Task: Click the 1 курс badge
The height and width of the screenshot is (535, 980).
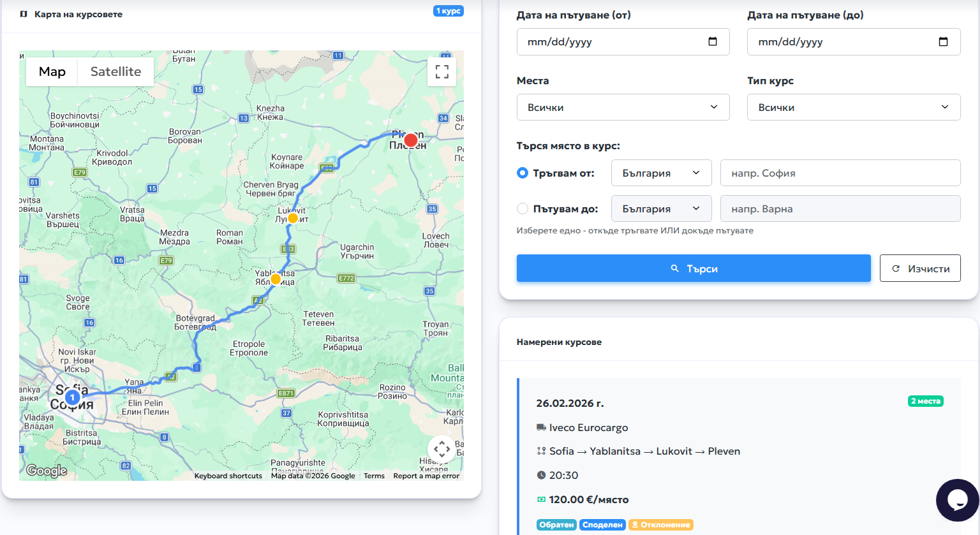Action: point(449,11)
